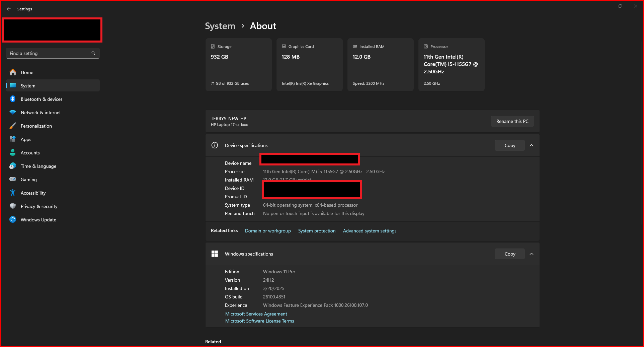Screen dimensions: 644x347
Task: Click the 3/20/2025 installed date
Action: coord(273,288)
